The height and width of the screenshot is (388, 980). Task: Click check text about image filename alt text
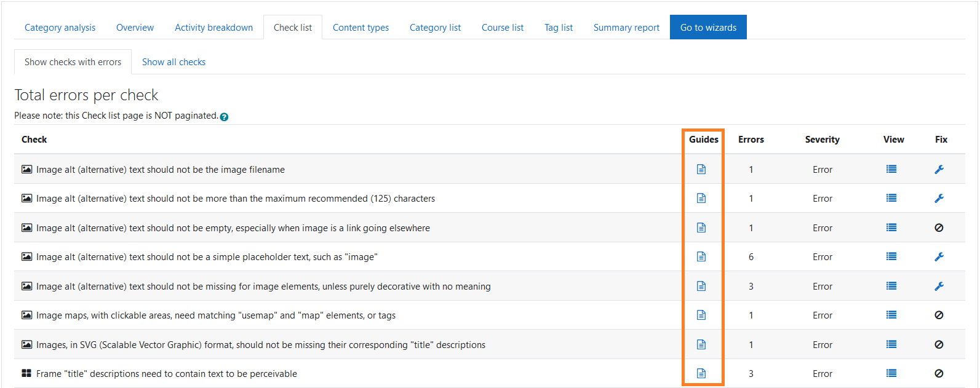pyautogui.click(x=161, y=170)
